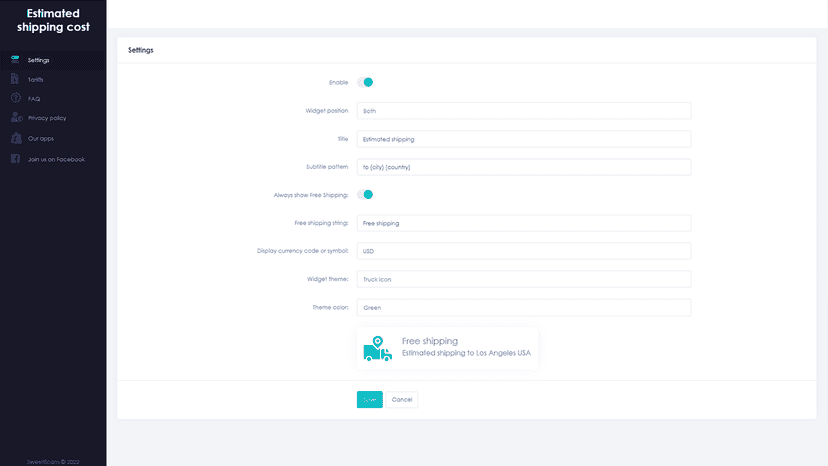The width and height of the screenshot is (828, 466).
Task: Click the Estimated shipping cost app title
Action: (x=53, y=20)
